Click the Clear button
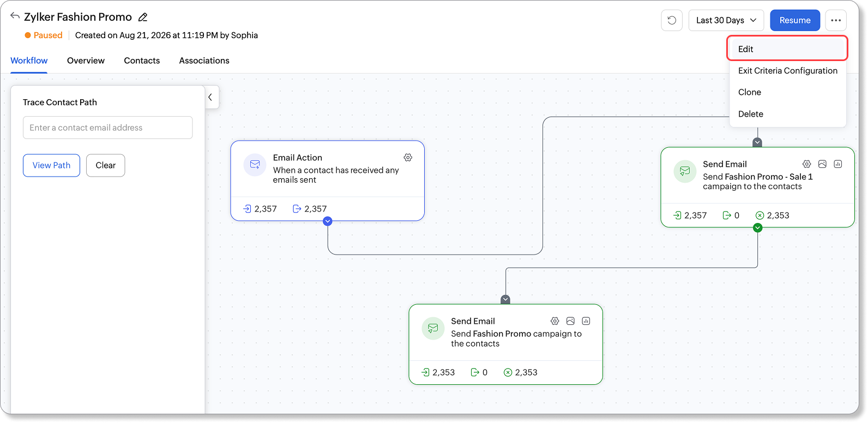This screenshot has height=423, width=868. point(106,165)
